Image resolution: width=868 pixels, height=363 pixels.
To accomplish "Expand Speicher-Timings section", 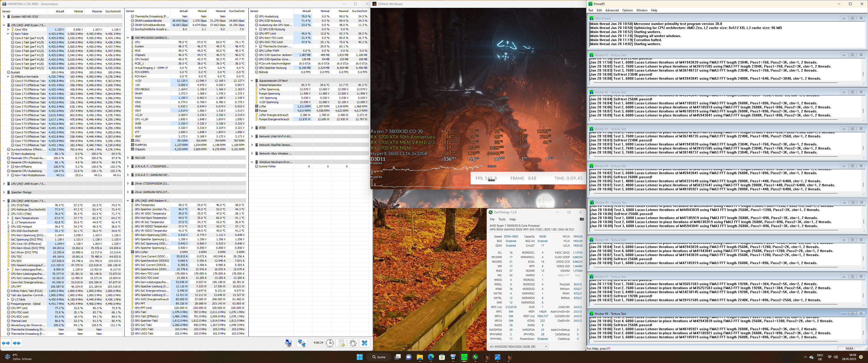I will point(4,192).
